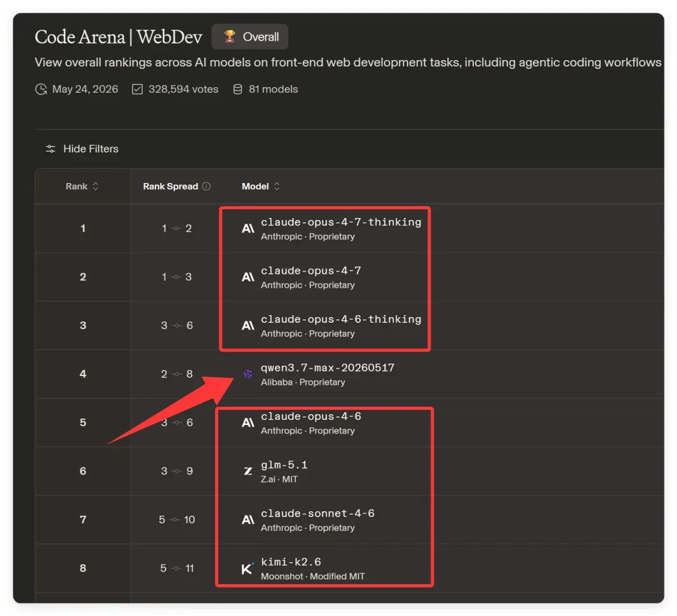Screen dimensions: 677x616
Task: Click the rank spread value 1 to 3
Action: click(177, 277)
